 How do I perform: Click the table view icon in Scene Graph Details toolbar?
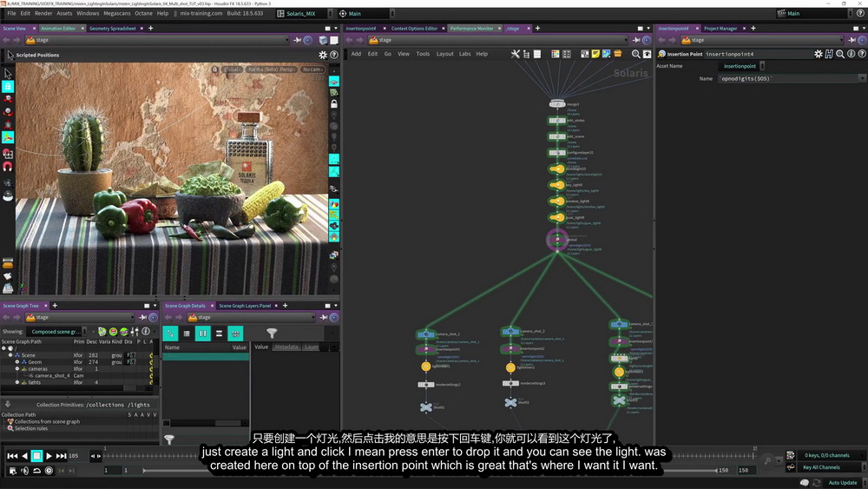tap(187, 334)
